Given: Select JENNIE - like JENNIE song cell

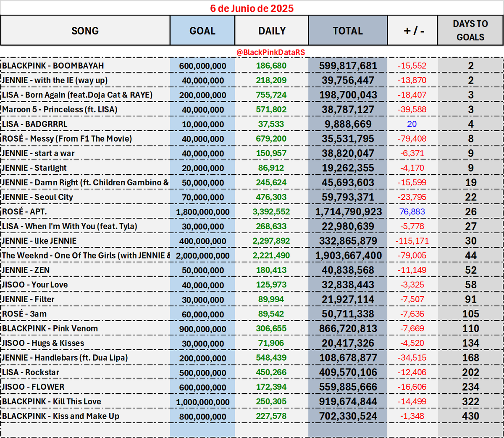Looking at the screenshot, I should coord(85,241).
